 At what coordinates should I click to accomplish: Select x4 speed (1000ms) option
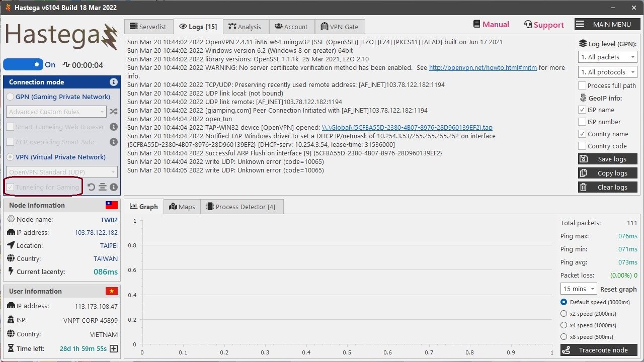[x=563, y=325]
